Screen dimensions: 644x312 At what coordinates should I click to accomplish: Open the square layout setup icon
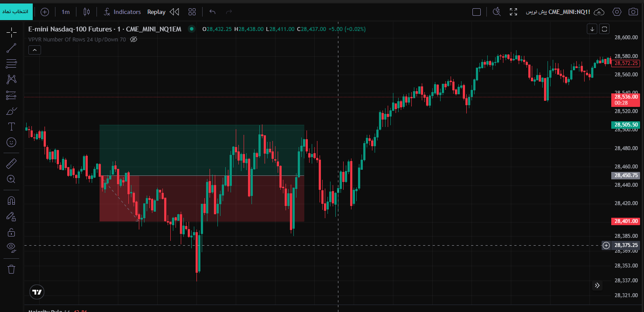(x=477, y=12)
